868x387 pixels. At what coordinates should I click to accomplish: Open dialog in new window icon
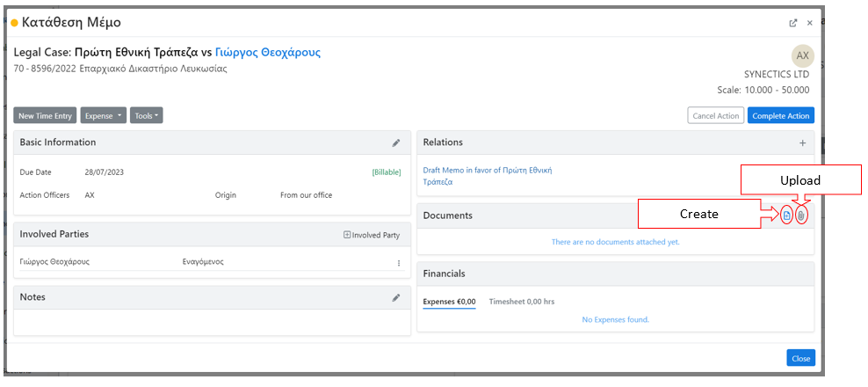click(794, 23)
